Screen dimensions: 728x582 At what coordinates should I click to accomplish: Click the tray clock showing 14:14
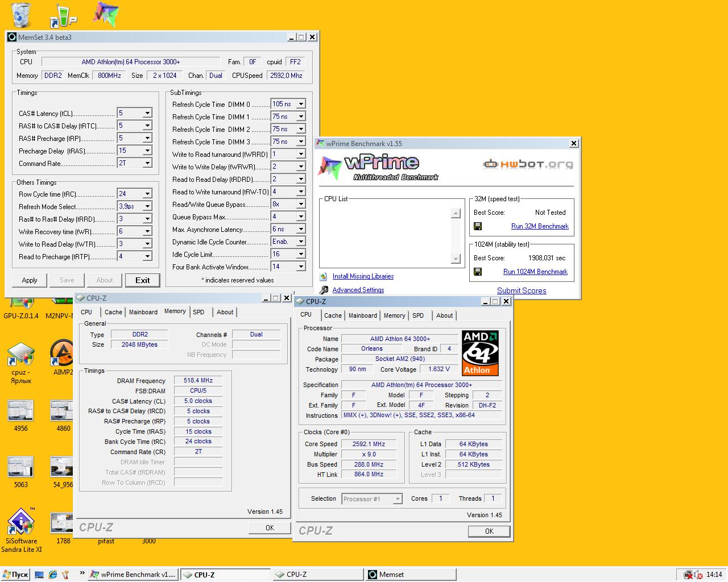point(714,575)
